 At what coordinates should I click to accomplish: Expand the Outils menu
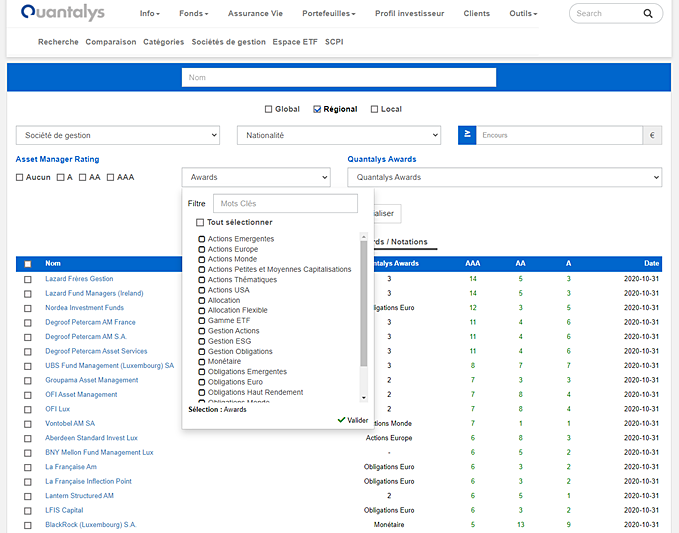[x=523, y=13]
